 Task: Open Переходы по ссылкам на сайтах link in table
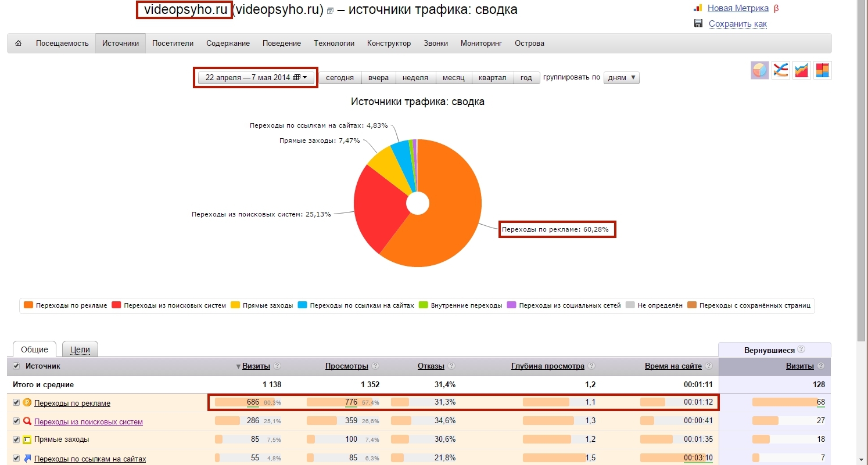coord(90,459)
